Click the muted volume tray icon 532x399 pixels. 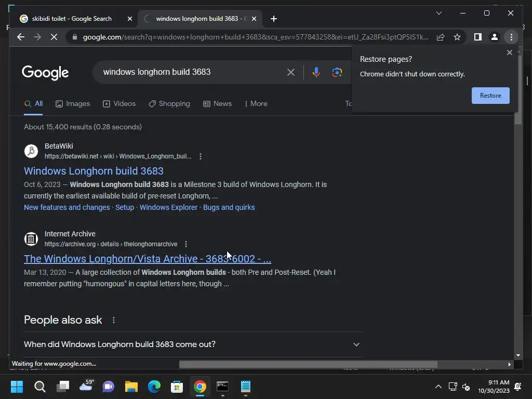pyautogui.click(x=466, y=387)
